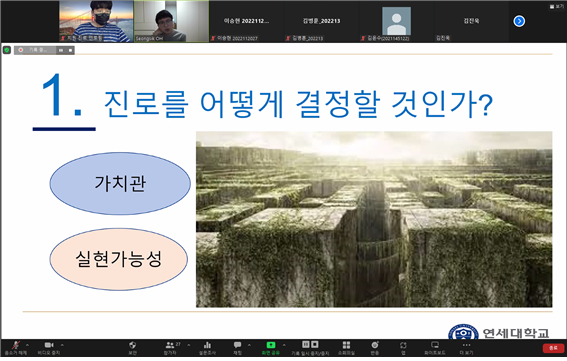Expand the arrow beside Share Screen
Image resolution: width=567 pixels, height=361 pixels.
tap(284, 345)
